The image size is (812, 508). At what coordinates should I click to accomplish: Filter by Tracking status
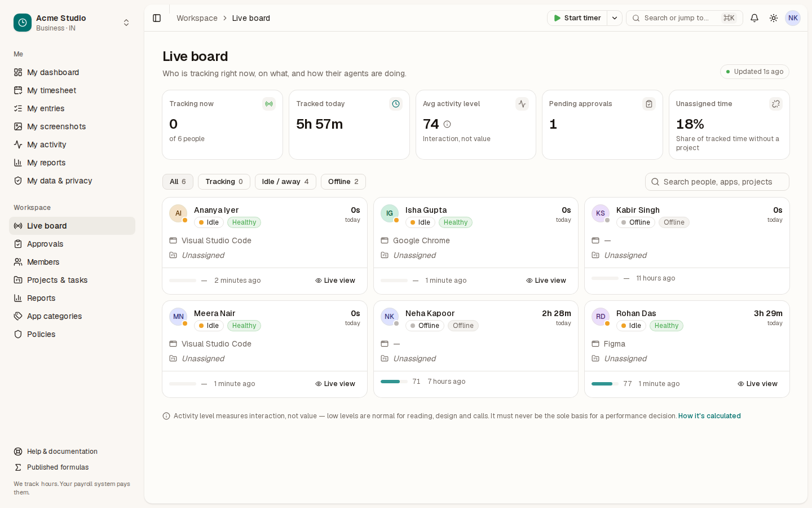pos(224,182)
